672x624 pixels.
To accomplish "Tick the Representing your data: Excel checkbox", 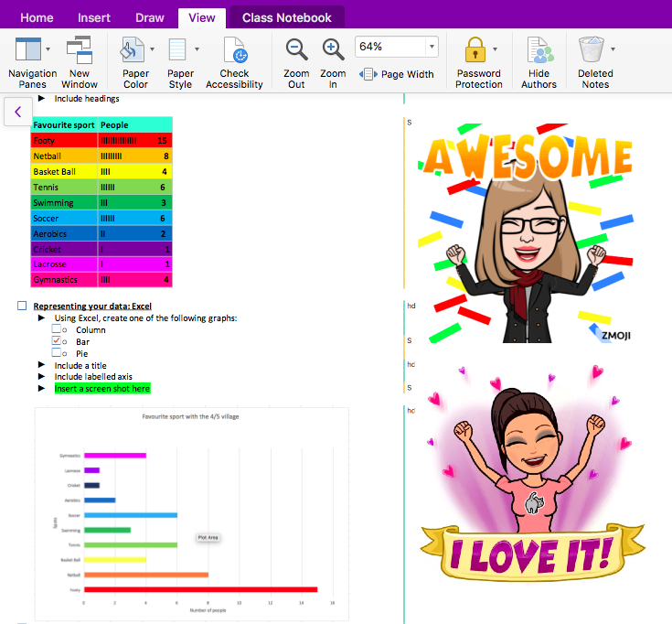I will tap(22, 306).
